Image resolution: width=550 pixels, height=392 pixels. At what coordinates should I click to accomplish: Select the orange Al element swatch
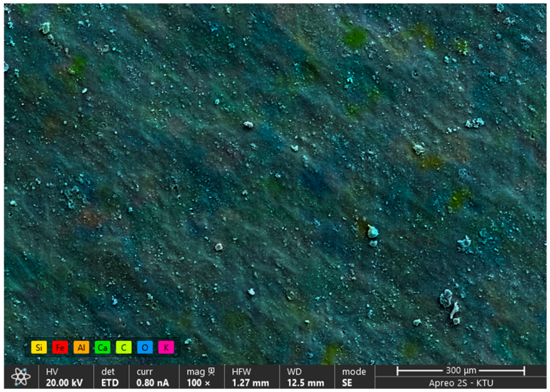pyautogui.click(x=81, y=348)
